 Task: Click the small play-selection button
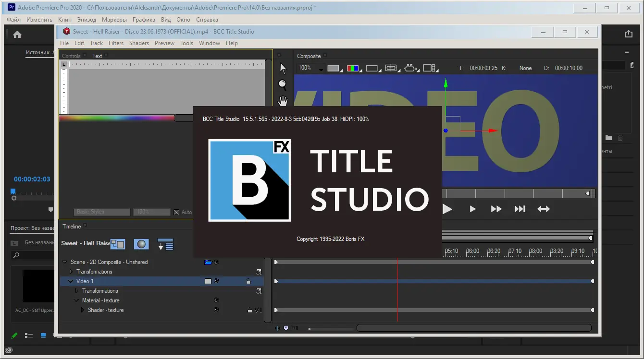[473, 209]
